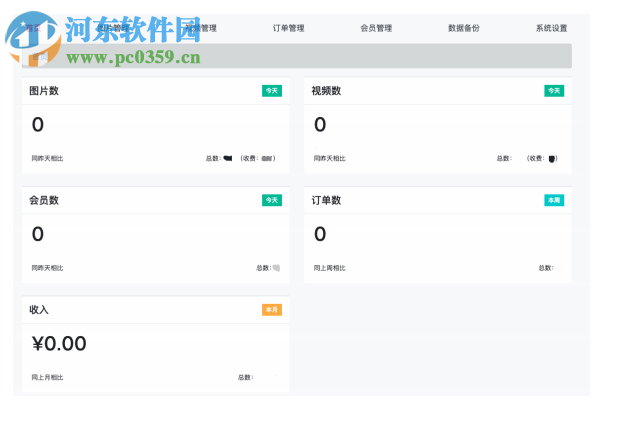Screen dimensions: 638x421
Task: Click the 0 count in 订单数 card
Action: point(320,234)
